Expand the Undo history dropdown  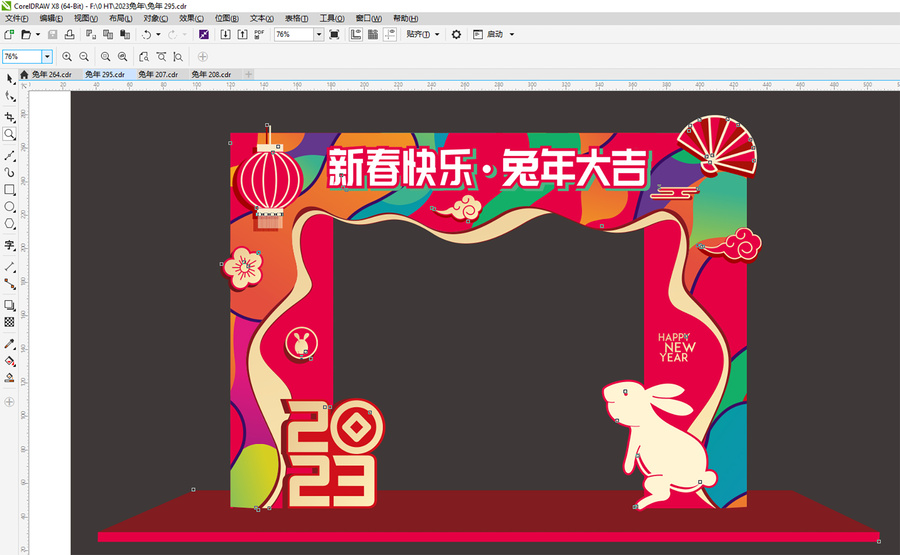tap(158, 34)
